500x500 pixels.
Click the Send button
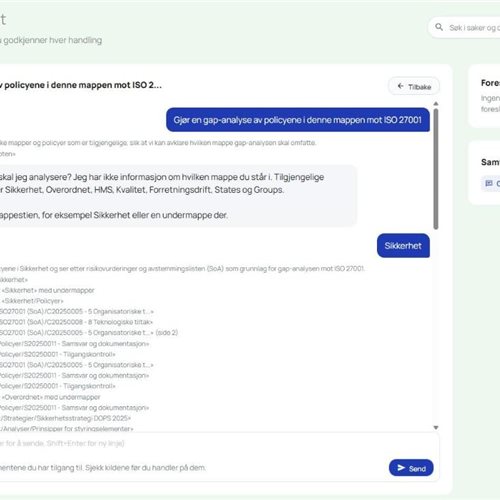point(411,468)
